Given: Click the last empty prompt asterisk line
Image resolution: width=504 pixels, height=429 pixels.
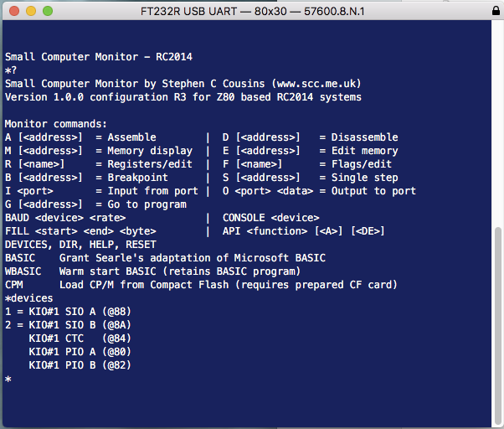Looking at the screenshot, I should 8,379.
